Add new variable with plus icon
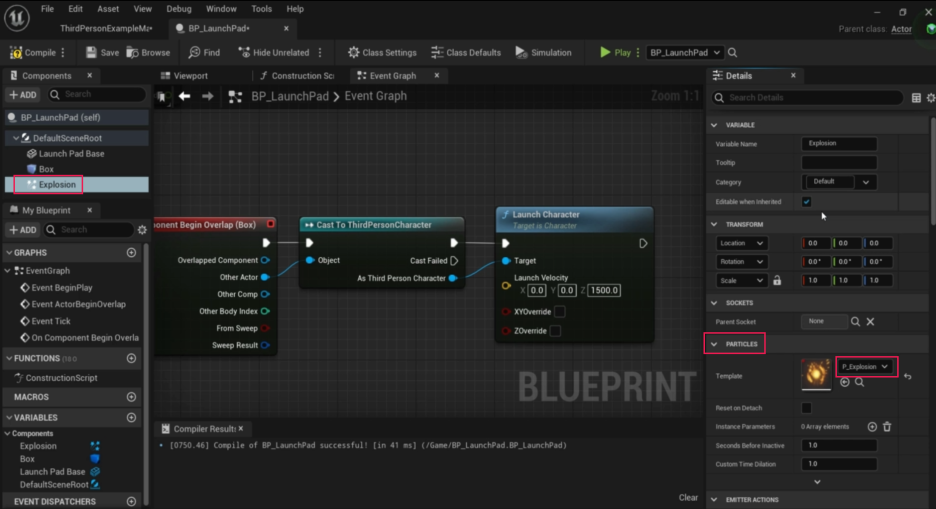The height and width of the screenshot is (509, 936). coord(131,418)
